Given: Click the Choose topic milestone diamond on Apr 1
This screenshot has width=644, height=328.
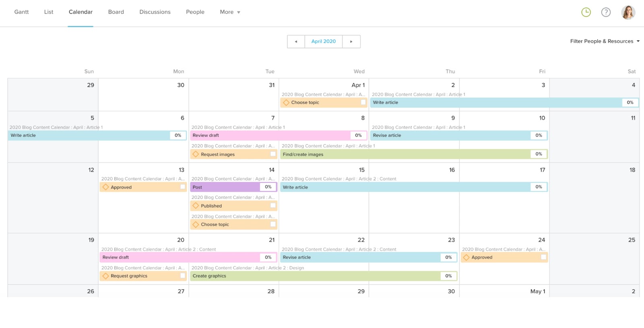Looking at the screenshot, I should click(x=286, y=103).
